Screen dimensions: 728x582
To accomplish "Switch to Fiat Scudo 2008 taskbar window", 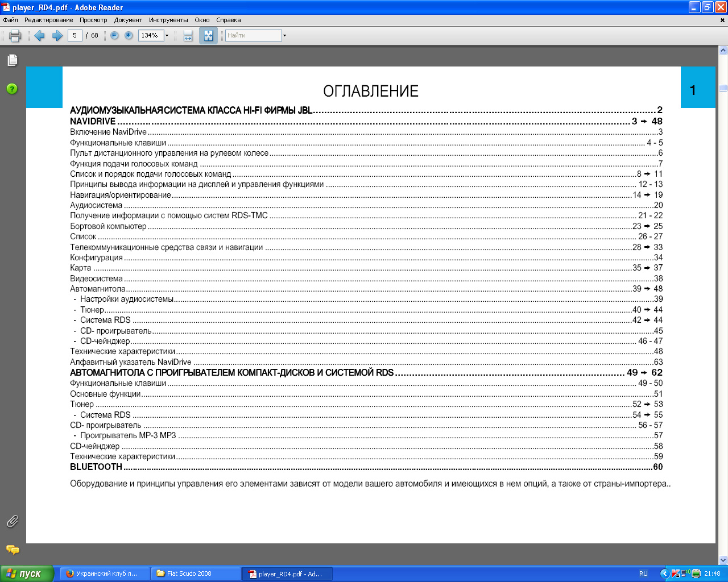I will [x=196, y=573].
